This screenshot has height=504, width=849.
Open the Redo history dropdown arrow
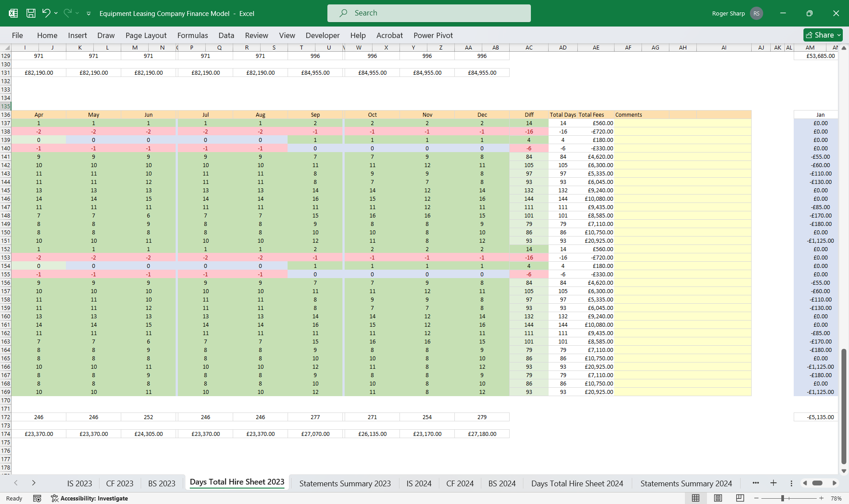[77, 13]
